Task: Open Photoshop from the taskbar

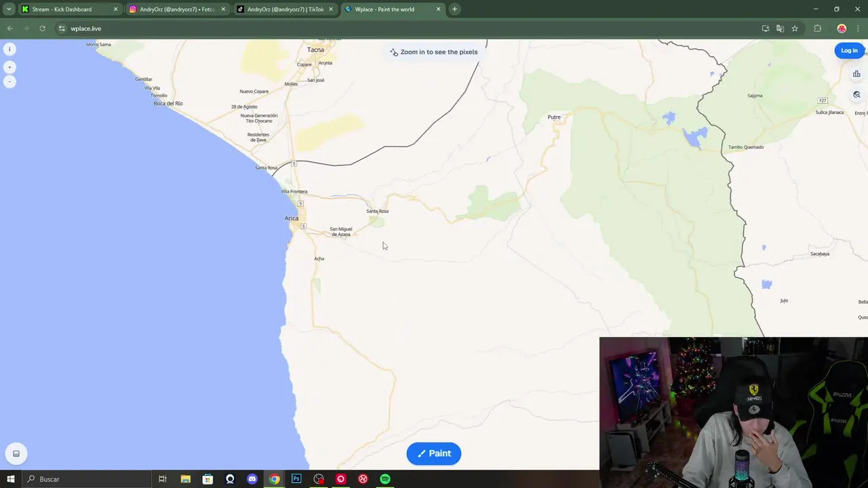Action: pos(296,479)
